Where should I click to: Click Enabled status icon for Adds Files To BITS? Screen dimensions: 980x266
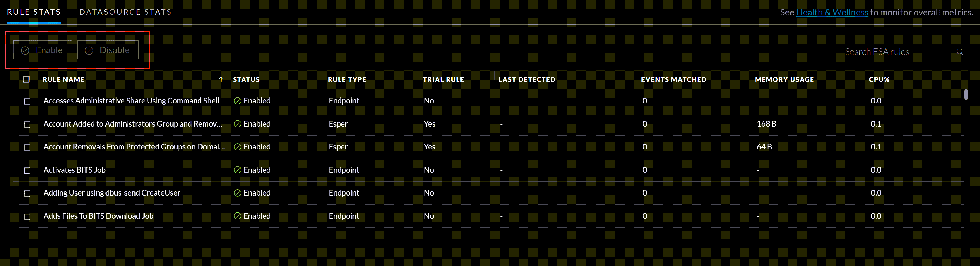coord(237,216)
